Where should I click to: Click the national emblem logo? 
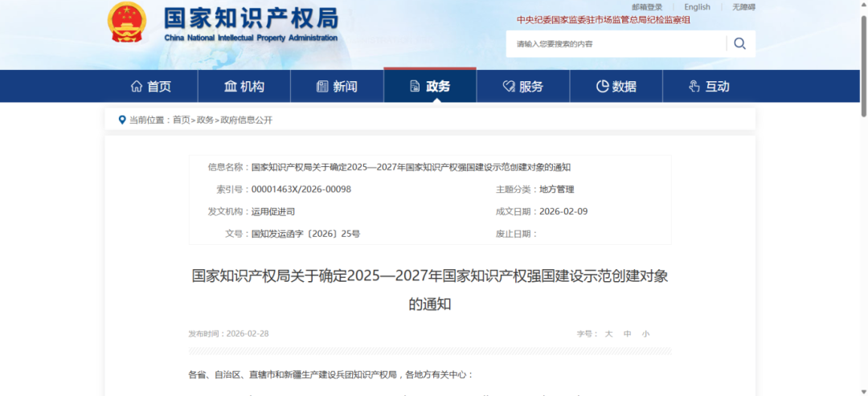(x=129, y=22)
